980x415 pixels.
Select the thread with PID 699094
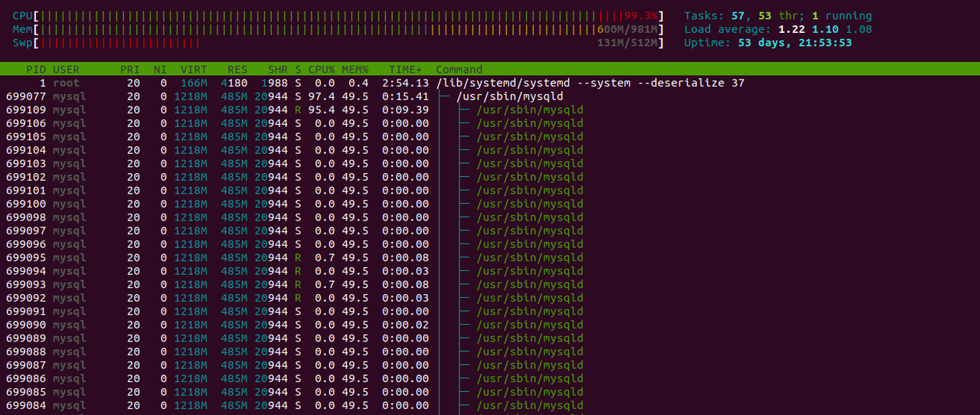[490, 271]
